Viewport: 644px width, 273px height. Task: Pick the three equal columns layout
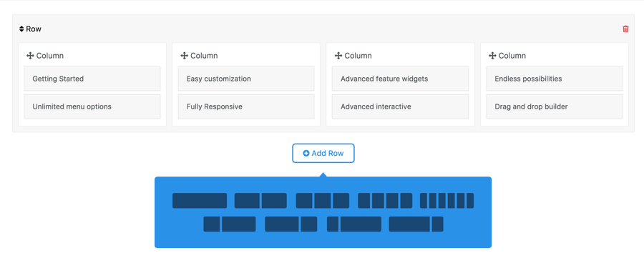(323, 200)
